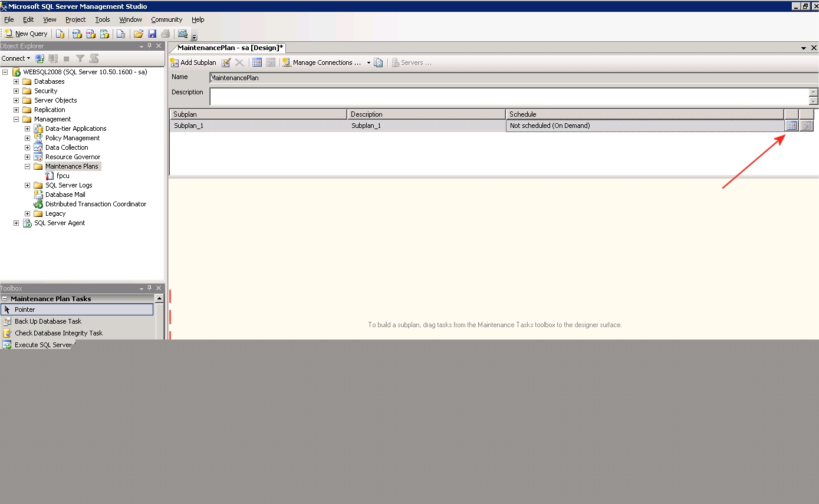Open main toolbar options dropdown arrow

(x=195, y=37)
